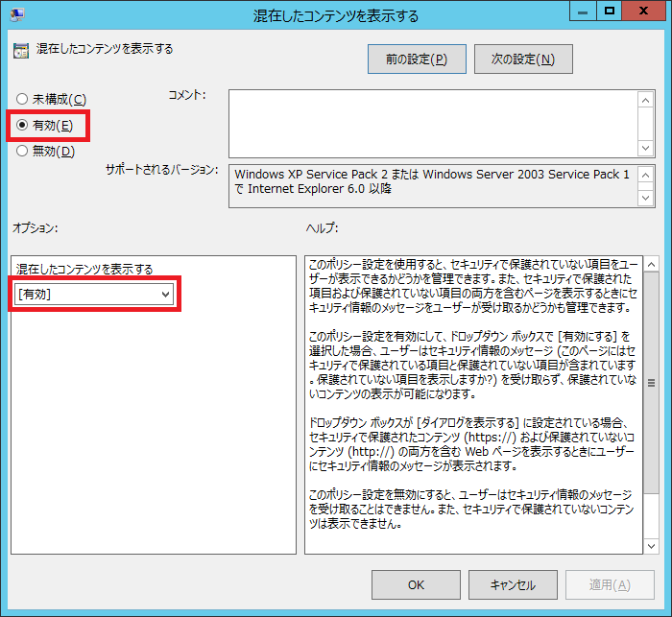Select the 未構成(C) radio button
672x617 pixels.
pyautogui.click(x=22, y=100)
